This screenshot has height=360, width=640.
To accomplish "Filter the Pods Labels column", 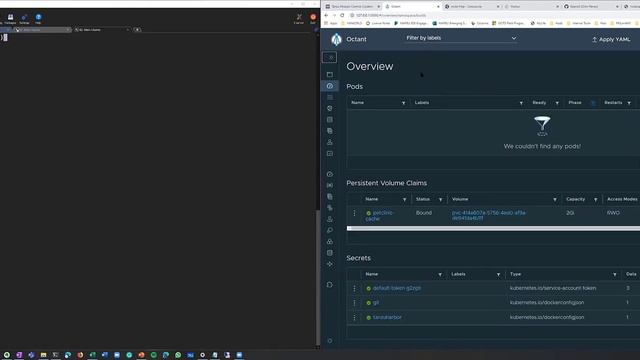I will point(521,103).
